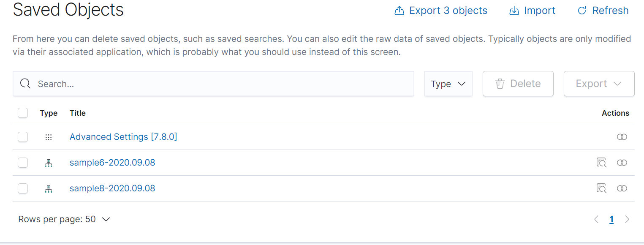Select all objects with header checkbox
This screenshot has width=644, height=245.
click(x=23, y=113)
